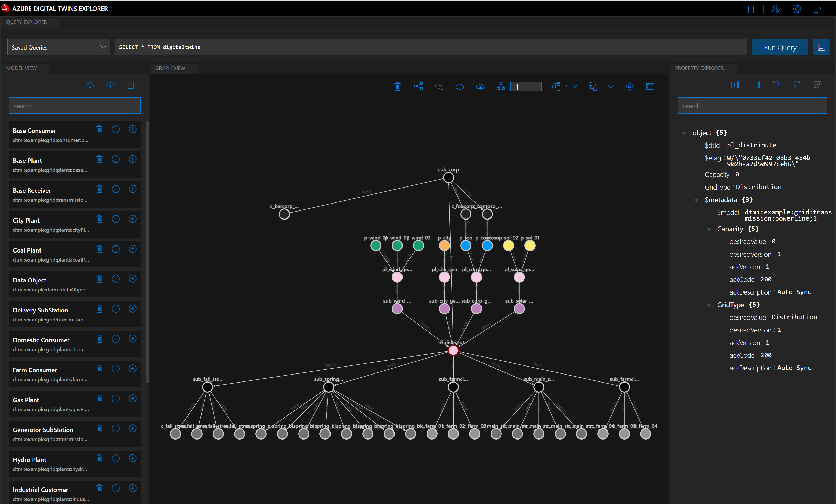Screen dimensions: 836x504
Task: Click info icon for City Plant model
Action: (116, 219)
